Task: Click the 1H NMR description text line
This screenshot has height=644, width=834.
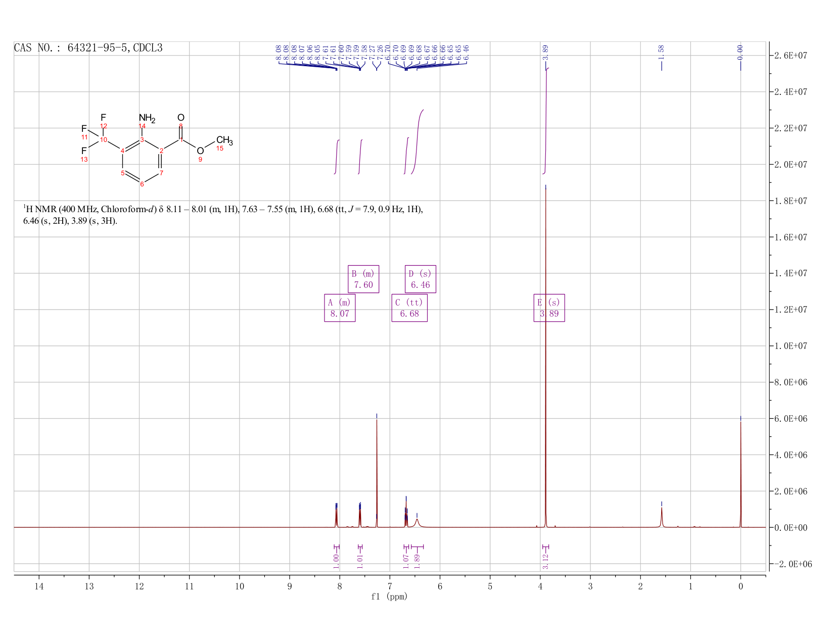Action: 223,215
